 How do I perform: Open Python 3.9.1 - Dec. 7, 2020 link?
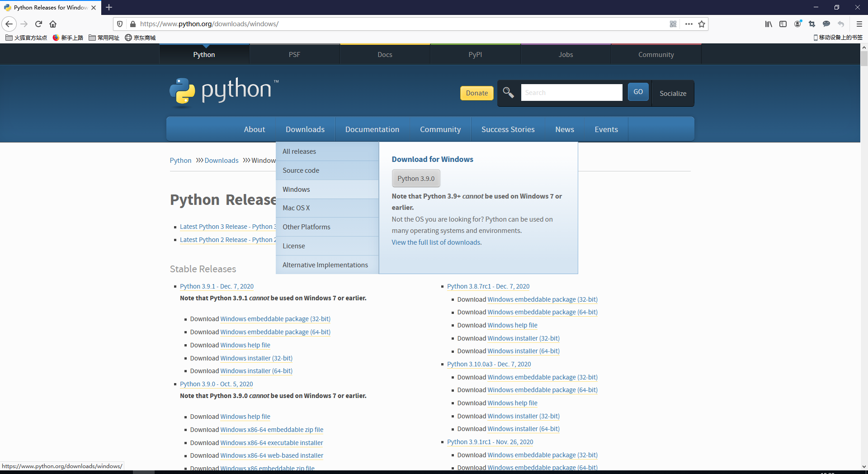tap(217, 286)
